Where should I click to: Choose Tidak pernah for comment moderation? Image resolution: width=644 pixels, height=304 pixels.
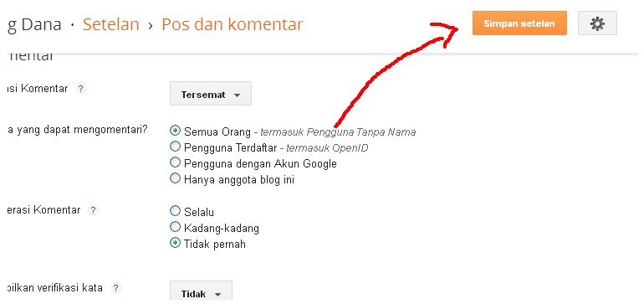click(x=175, y=243)
